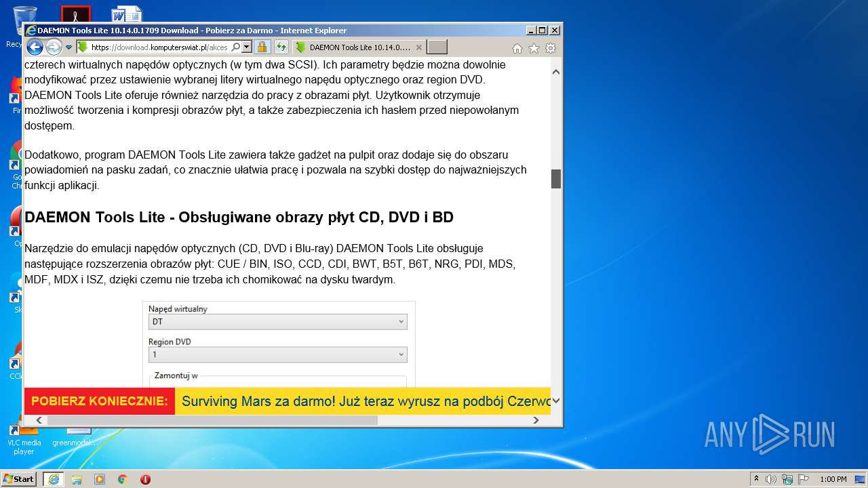This screenshot has height=488, width=868.
Task: Click the browser Forward arrow button
Action: (x=54, y=47)
